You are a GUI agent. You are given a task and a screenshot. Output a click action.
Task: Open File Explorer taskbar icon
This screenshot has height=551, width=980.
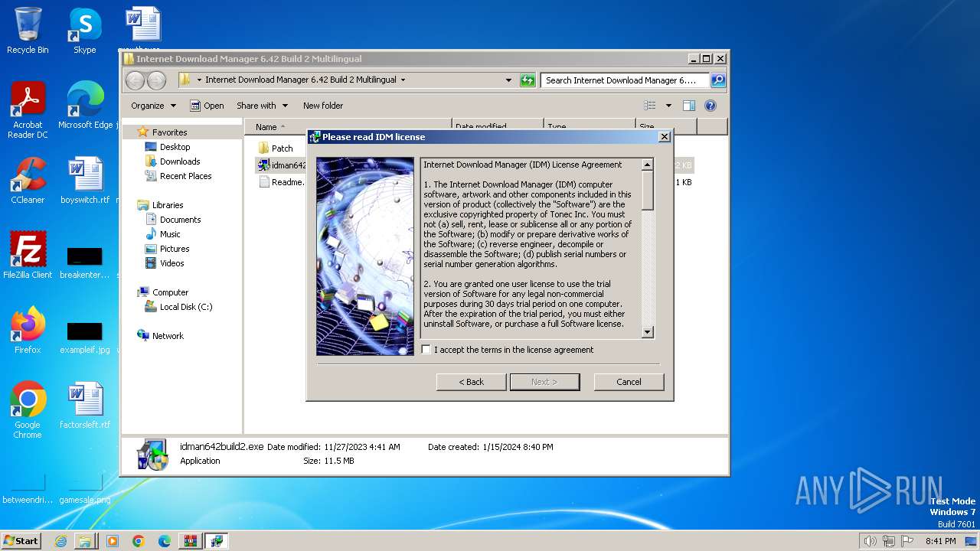point(85,541)
